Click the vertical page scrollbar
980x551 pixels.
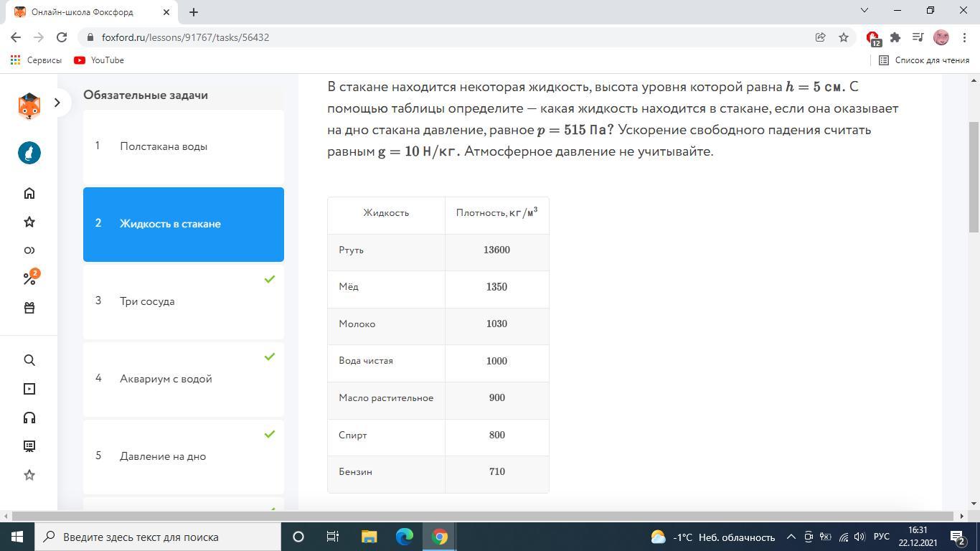tap(974, 177)
